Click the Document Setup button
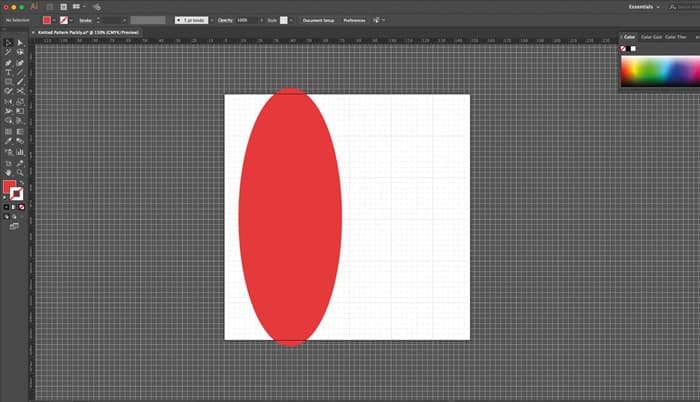Image resolution: width=700 pixels, height=402 pixels. click(318, 20)
